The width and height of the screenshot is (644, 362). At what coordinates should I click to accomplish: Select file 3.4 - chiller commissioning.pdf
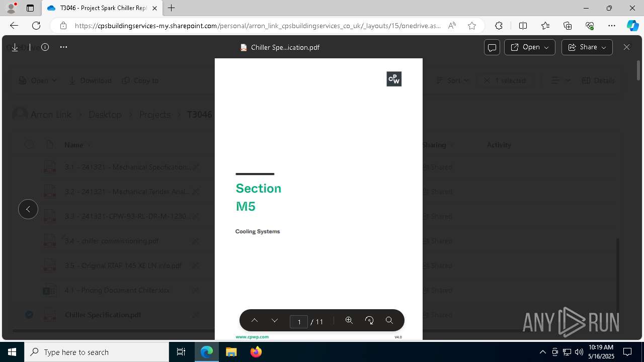point(112,241)
